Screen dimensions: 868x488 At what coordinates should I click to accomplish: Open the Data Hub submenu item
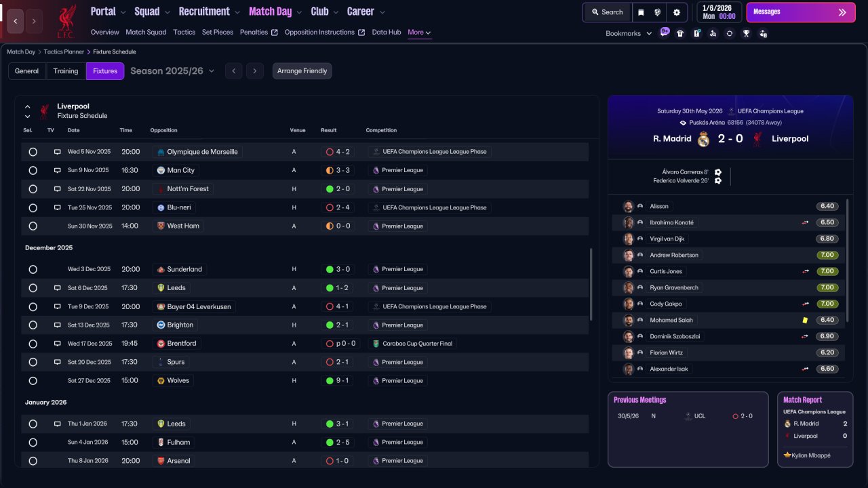click(x=387, y=33)
